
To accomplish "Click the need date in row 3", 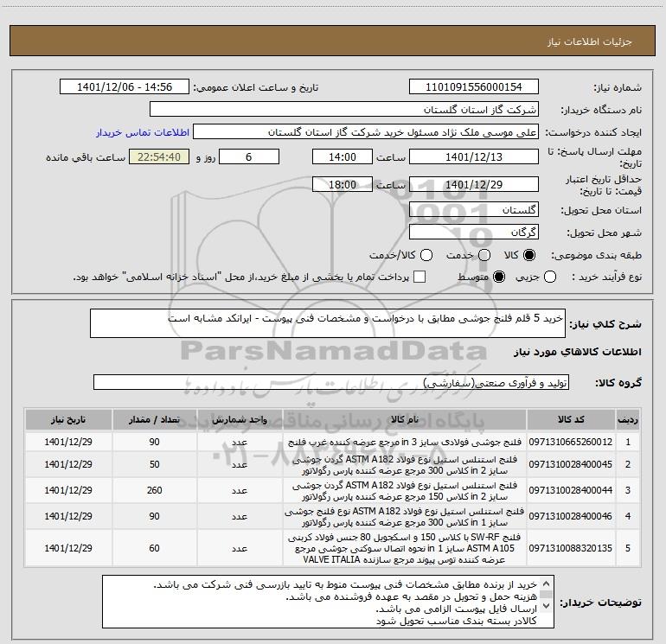I will coord(68,490).
